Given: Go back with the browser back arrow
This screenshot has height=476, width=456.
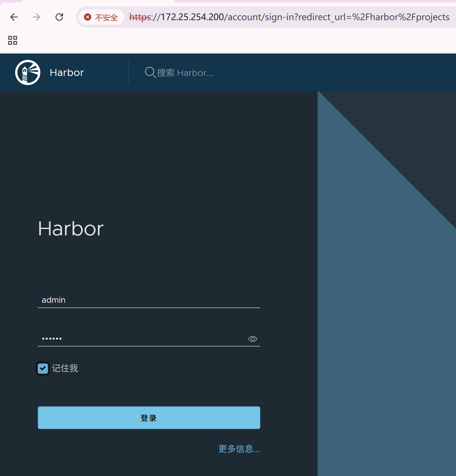Looking at the screenshot, I should (x=14, y=17).
